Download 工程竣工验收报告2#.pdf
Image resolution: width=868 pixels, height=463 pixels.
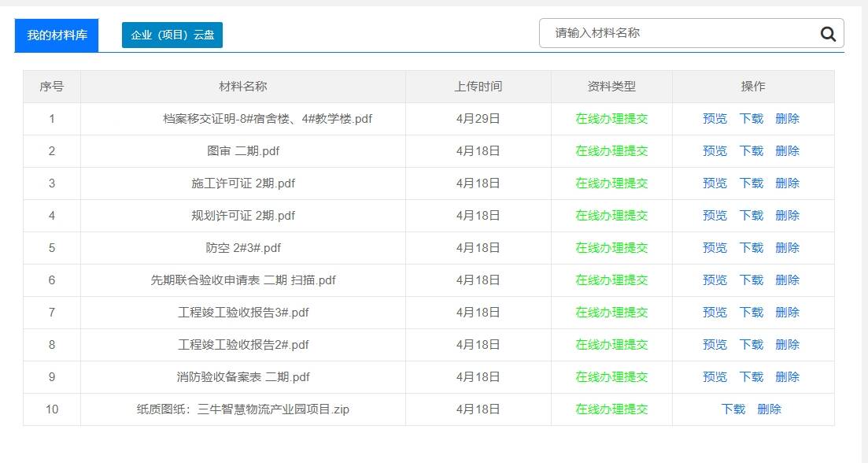752,344
